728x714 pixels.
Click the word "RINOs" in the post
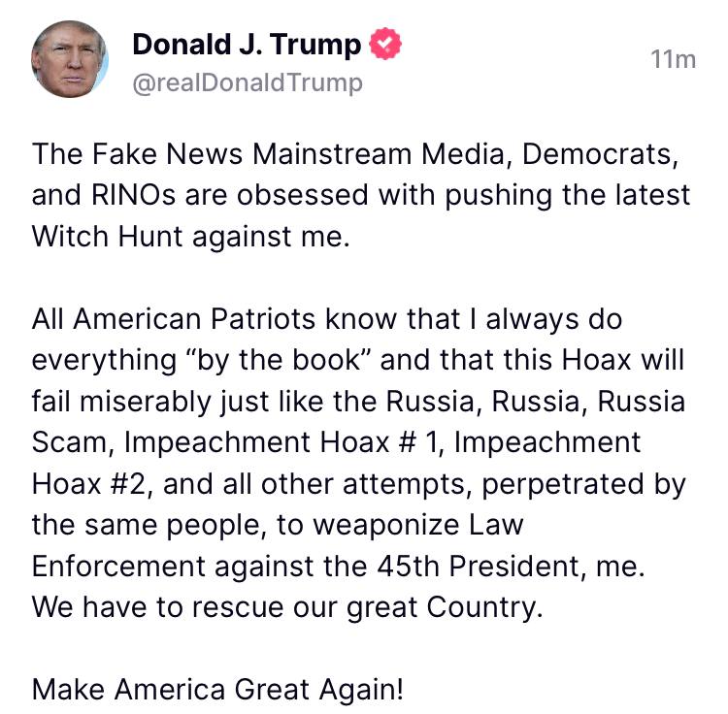(134, 195)
